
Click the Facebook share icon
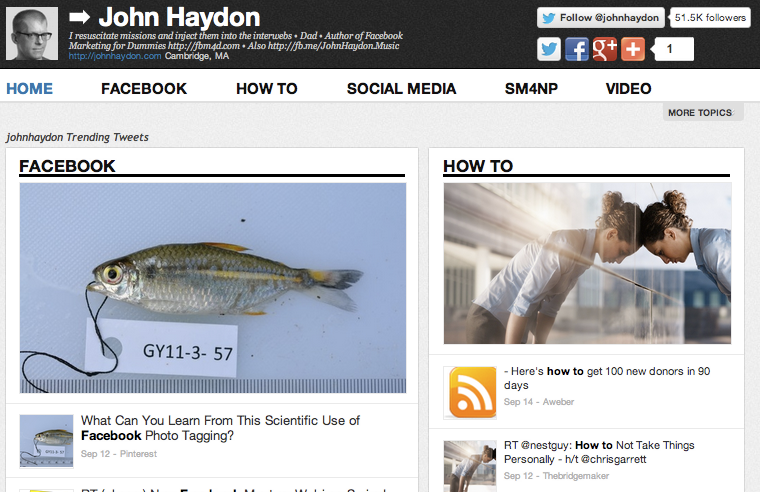577,49
